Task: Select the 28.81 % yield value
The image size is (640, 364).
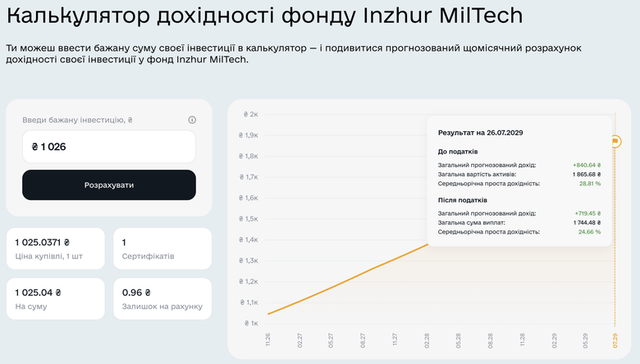Action: tap(590, 184)
